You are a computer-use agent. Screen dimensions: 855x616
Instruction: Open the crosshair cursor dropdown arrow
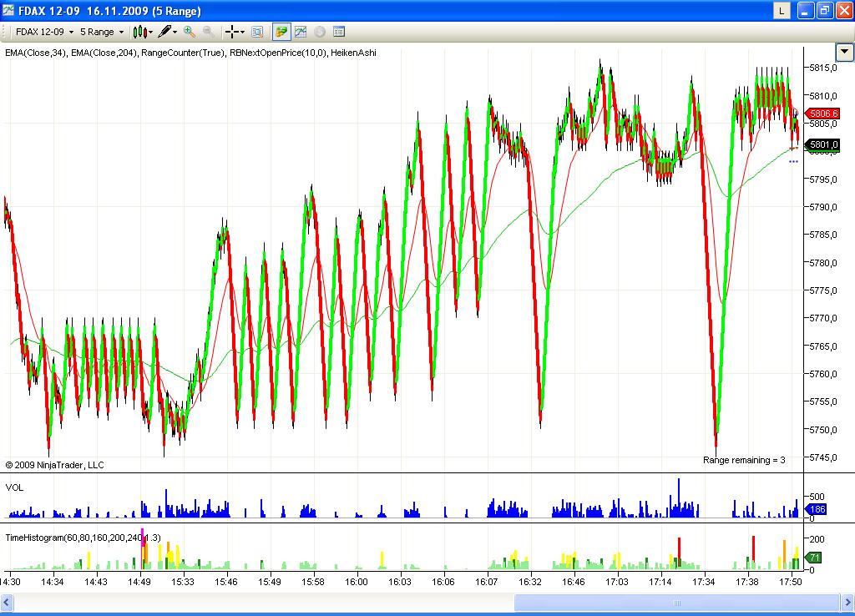pos(243,33)
